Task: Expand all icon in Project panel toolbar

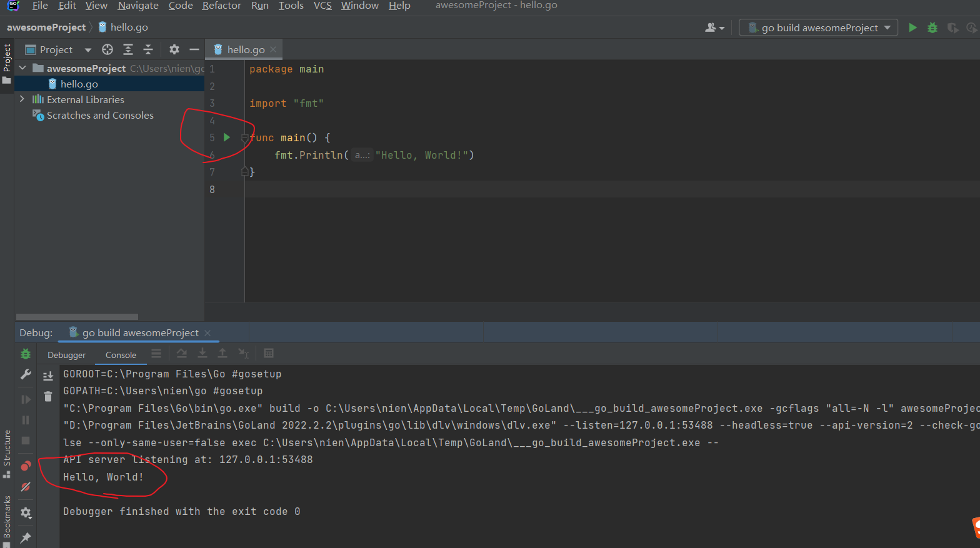Action: pyautogui.click(x=128, y=49)
